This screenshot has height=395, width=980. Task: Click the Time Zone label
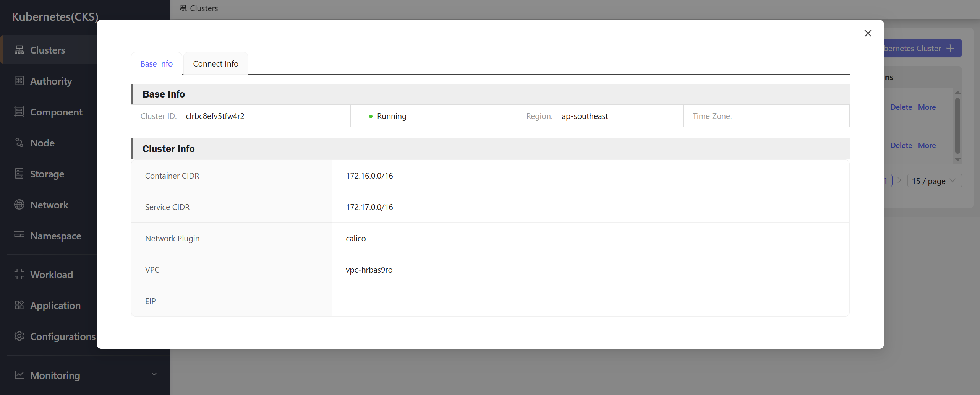[712, 116]
